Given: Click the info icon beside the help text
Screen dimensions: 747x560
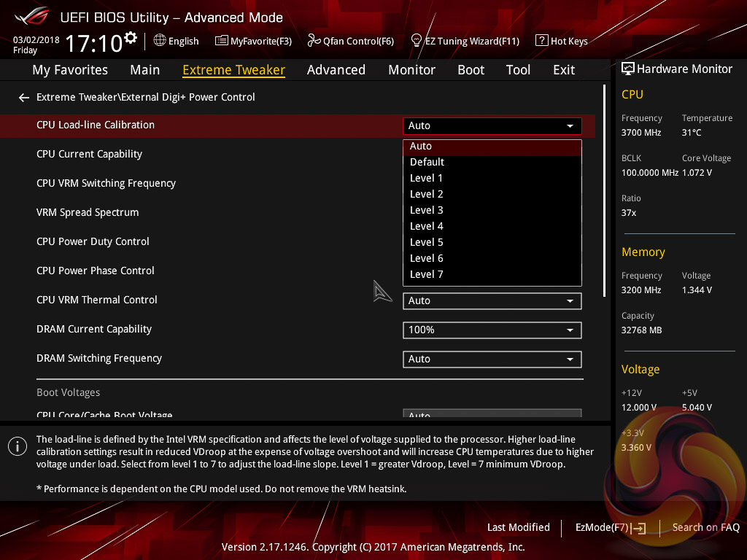Looking at the screenshot, I should pos(18,446).
